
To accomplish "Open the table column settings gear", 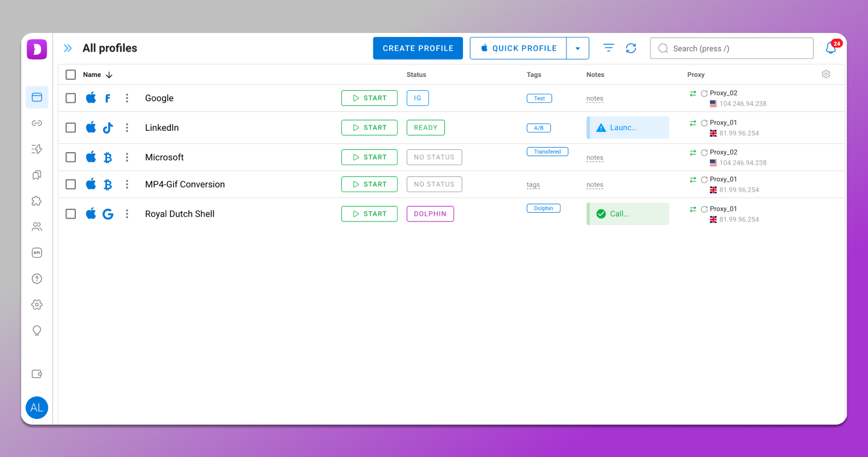I will click(826, 74).
